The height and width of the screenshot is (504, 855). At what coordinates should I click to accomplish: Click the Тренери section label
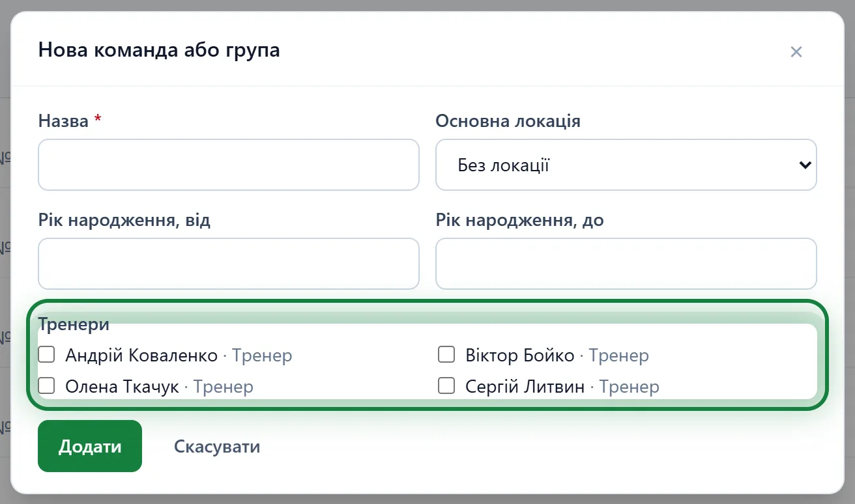point(74,324)
